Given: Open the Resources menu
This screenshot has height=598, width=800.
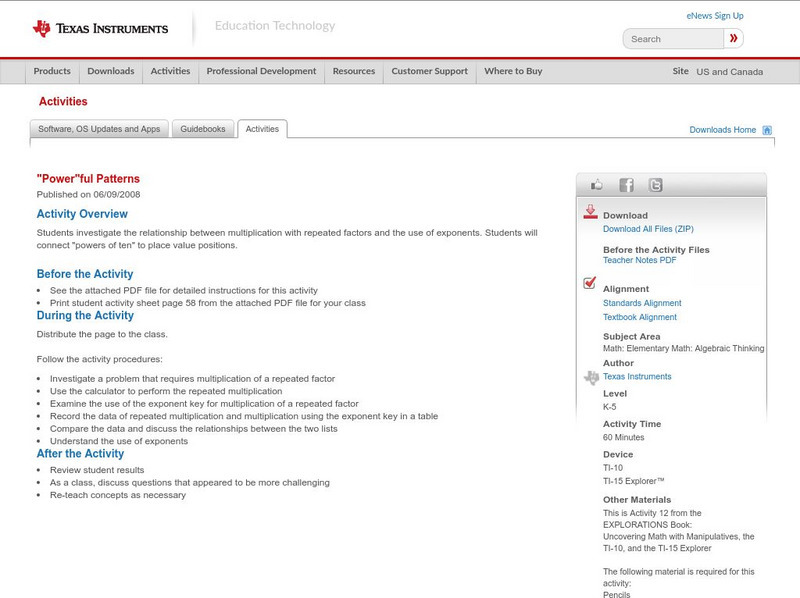Looking at the screenshot, I should [354, 71].
